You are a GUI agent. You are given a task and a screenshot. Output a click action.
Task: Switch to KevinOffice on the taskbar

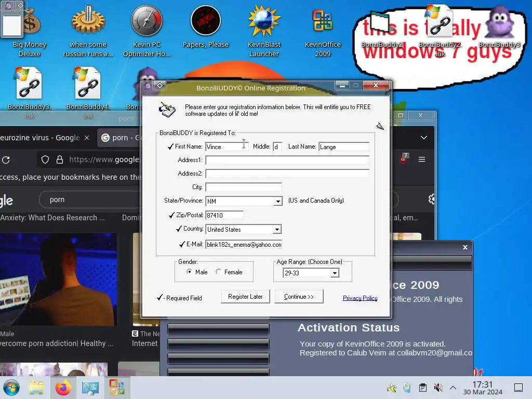click(116, 388)
